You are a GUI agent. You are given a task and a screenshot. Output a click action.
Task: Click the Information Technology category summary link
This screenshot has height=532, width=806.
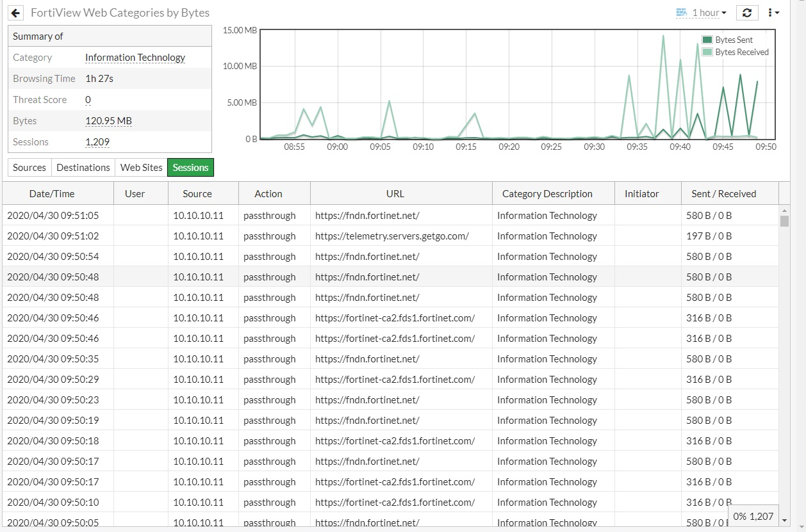(135, 58)
